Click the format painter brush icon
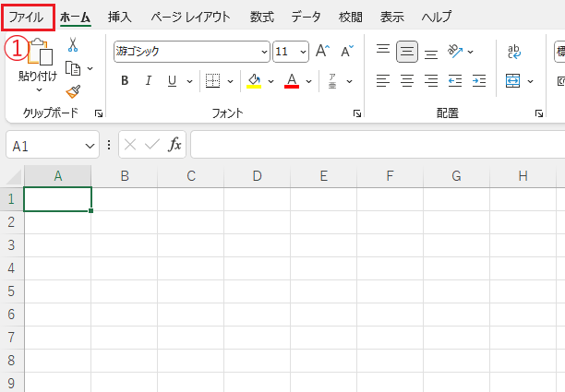The width and height of the screenshot is (565, 392). coord(73,92)
